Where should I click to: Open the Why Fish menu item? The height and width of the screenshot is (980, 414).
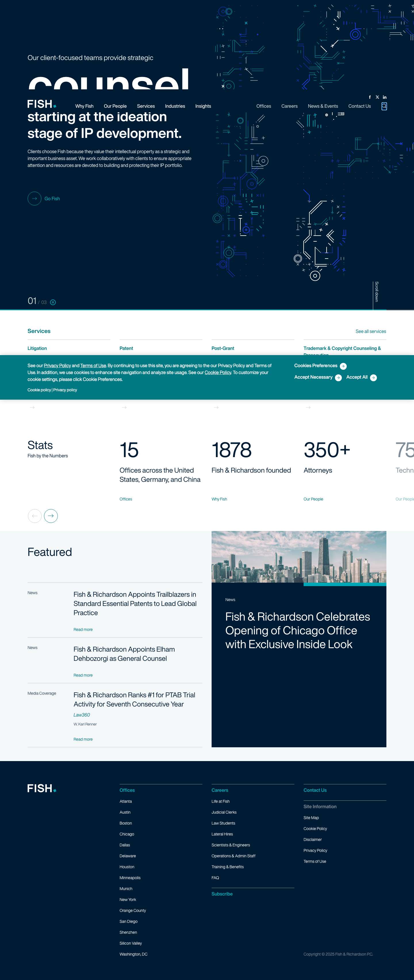[84, 106]
